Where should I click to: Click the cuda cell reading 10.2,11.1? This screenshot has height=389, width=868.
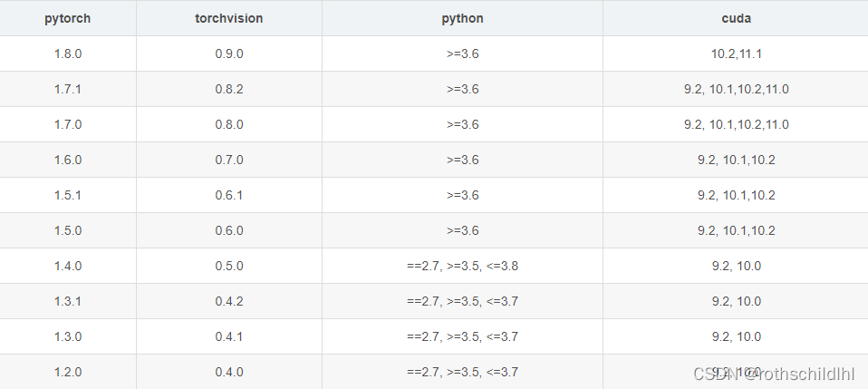736,53
